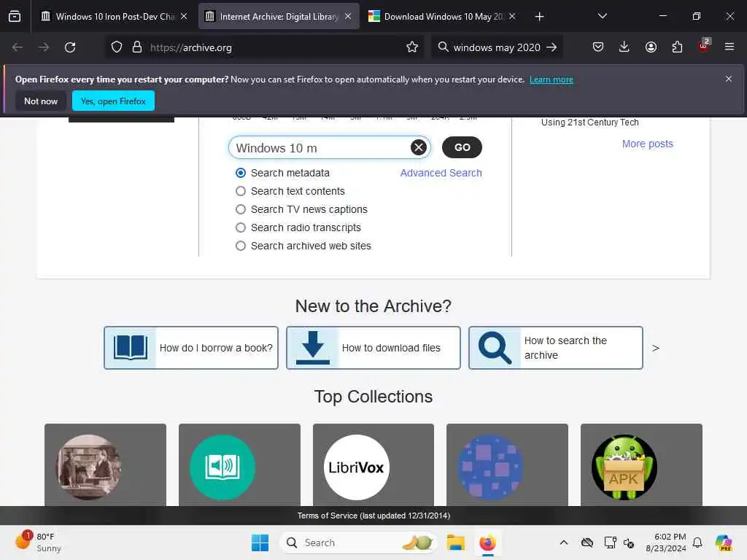Click Not now button

[x=41, y=101]
